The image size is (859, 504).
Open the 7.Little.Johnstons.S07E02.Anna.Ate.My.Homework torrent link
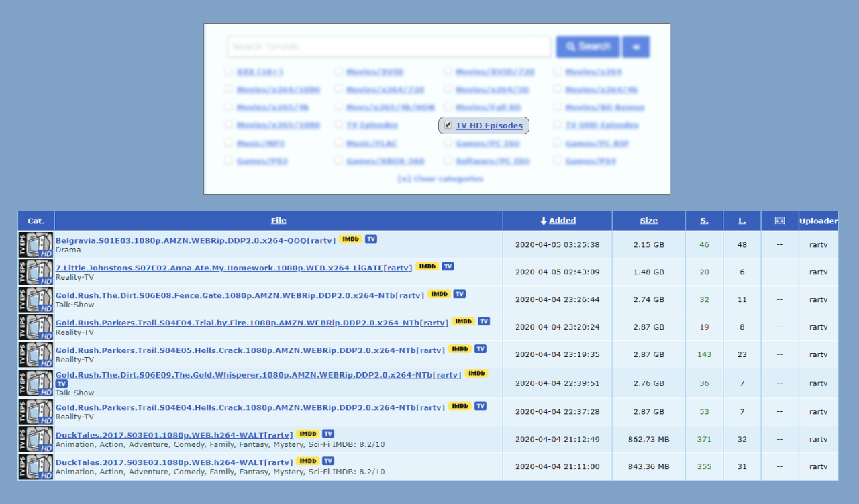[x=234, y=268]
